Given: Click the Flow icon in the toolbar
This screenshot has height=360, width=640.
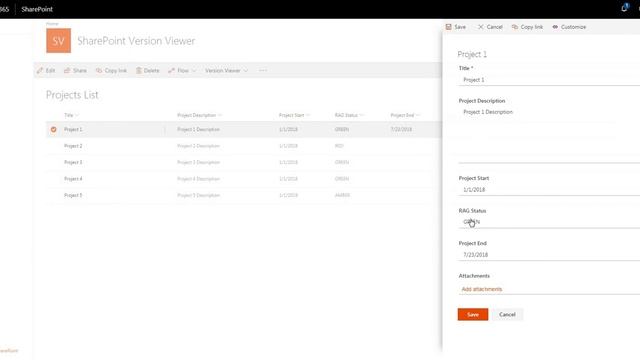Looking at the screenshot, I should click(x=171, y=71).
